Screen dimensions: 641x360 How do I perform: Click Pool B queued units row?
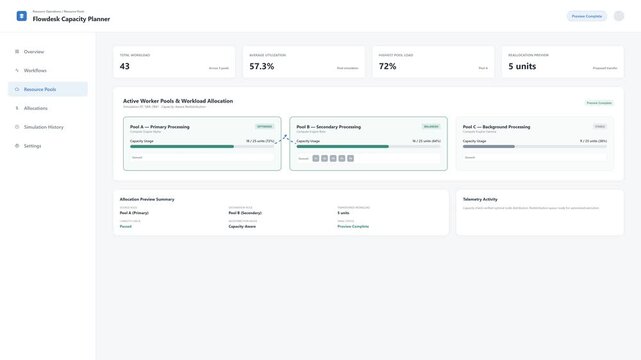coord(368,158)
